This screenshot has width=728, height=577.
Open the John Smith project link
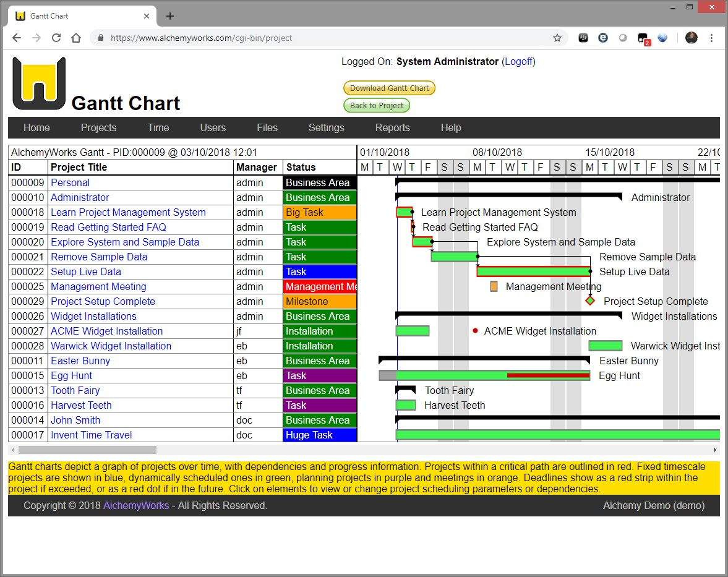click(75, 421)
